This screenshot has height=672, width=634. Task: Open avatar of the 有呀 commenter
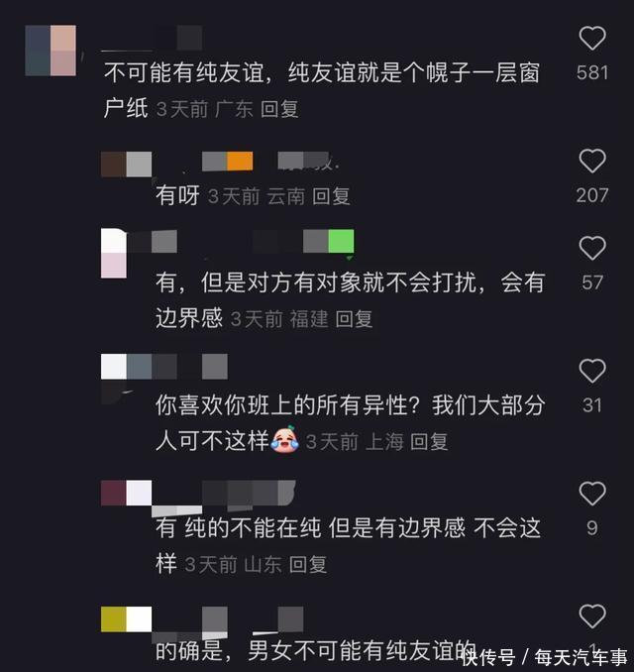point(127,165)
